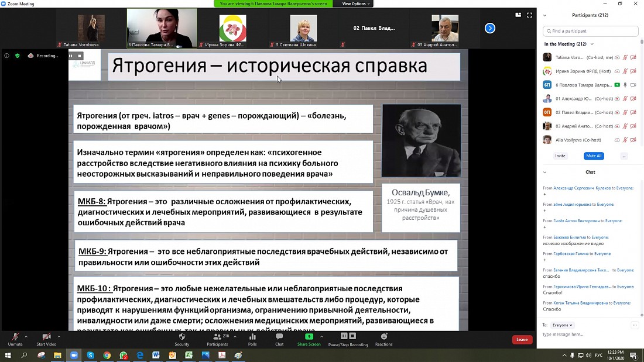Click Alla Vasilyeva's camera-off icon
Viewport: 644px width, 362px height.
(x=633, y=140)
